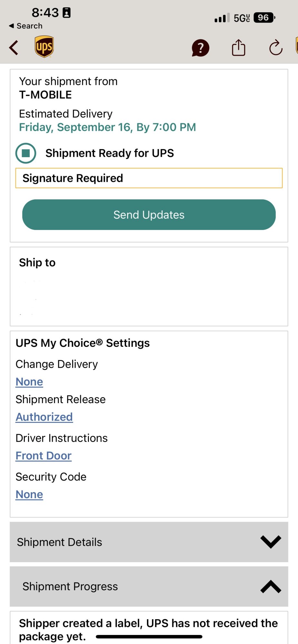
Task: Open the Shipment Release Authorized link
Action: pos(44,417)
